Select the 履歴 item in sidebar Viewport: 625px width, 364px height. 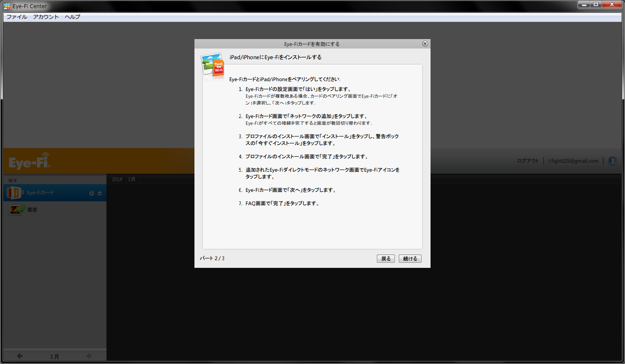coord(55,210)
